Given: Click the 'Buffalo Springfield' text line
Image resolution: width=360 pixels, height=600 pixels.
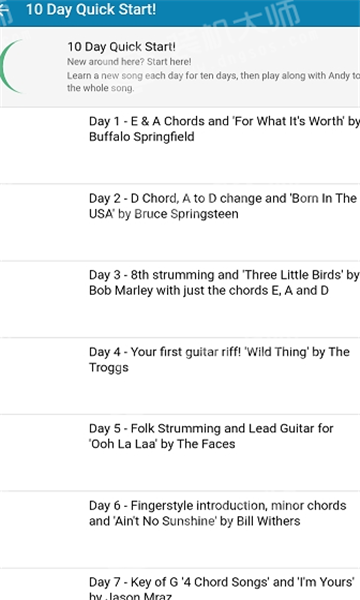Looking at the screenshot, I should click(x=142, y=137).
